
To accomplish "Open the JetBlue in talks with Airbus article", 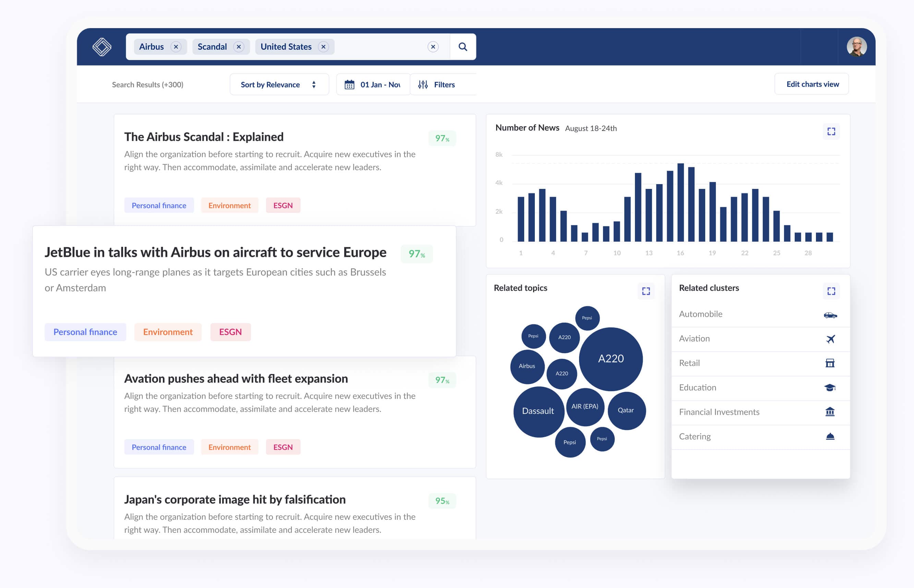I will [215, 252].
